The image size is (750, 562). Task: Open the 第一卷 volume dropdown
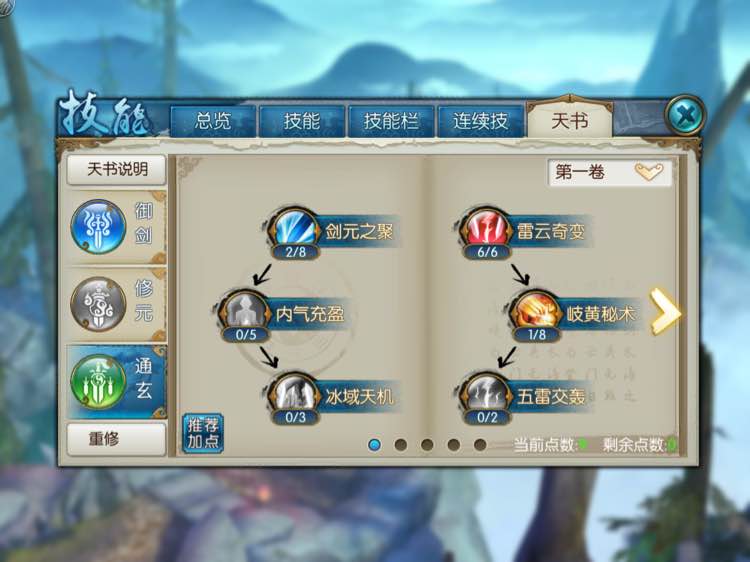click(609, 172)
